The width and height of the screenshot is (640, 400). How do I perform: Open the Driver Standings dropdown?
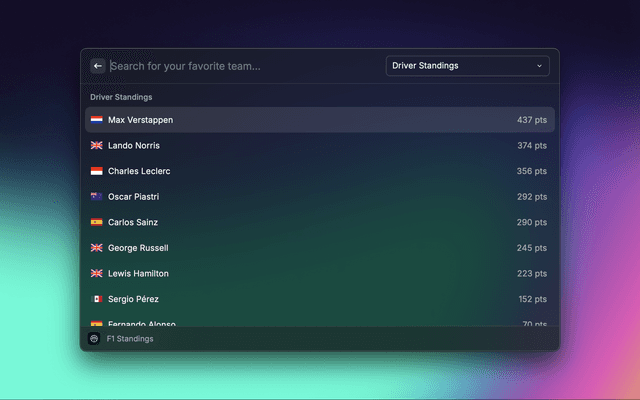(x=467, y=66)
